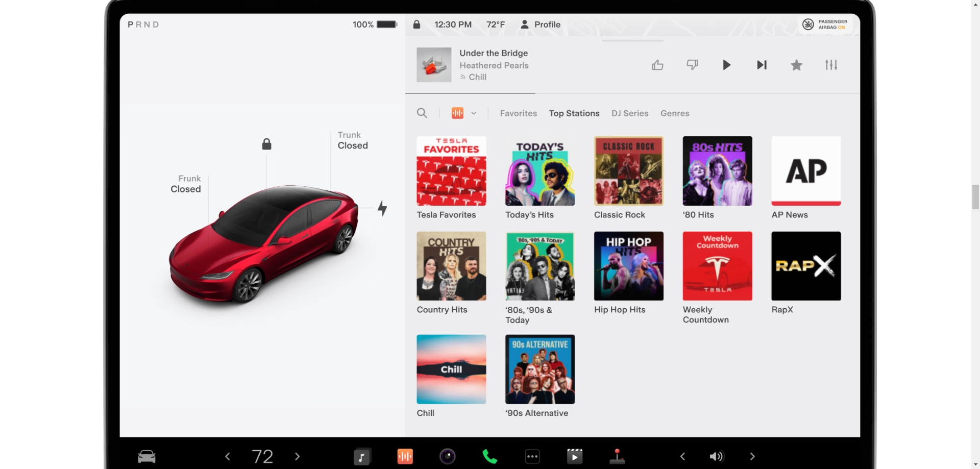Click the track progress bar
The width and height of the screenshot is (980, 469).
[632, 93]
